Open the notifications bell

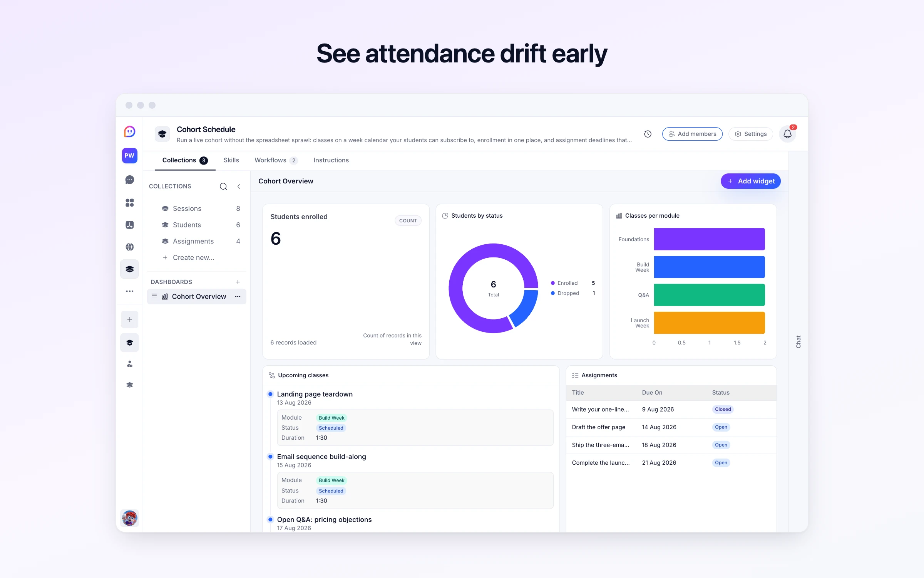(x=787, y=134)
